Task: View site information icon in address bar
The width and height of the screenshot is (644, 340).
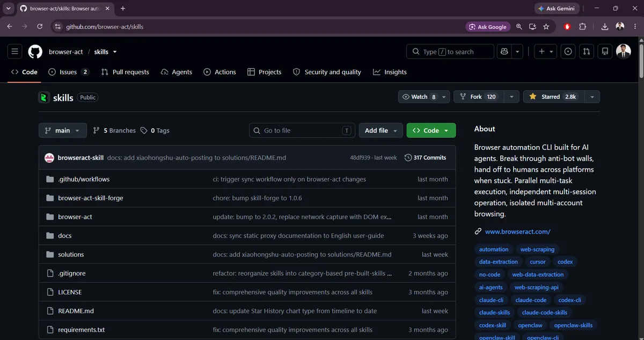Action: click(58, 26)
